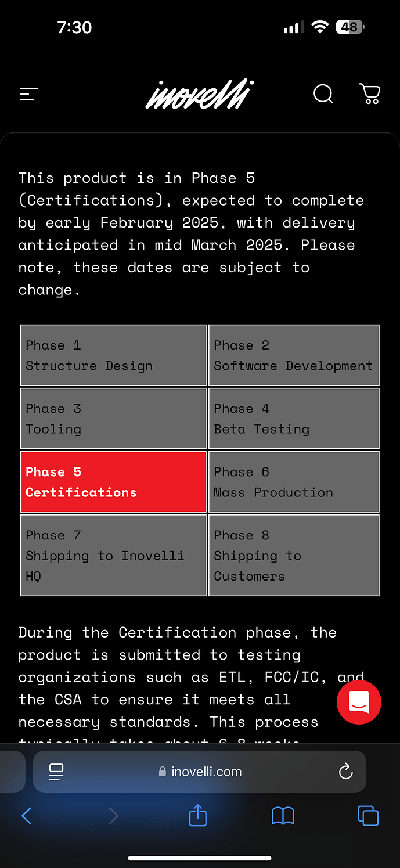Tap the Phase 2 Software Development cell

[294, 355]
